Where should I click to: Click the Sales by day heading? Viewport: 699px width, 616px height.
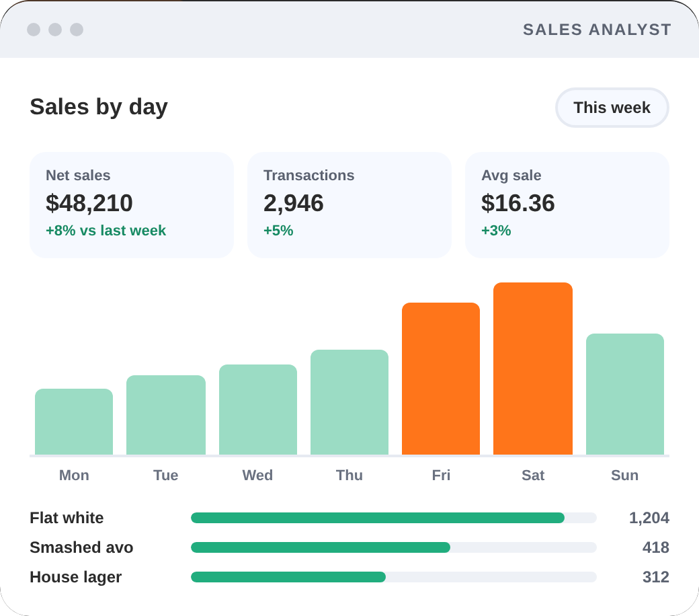99,107
